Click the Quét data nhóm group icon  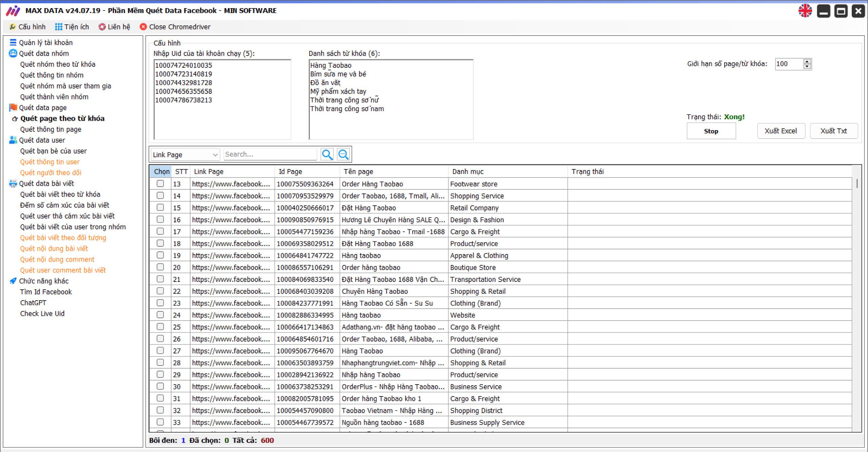[13, 53]
